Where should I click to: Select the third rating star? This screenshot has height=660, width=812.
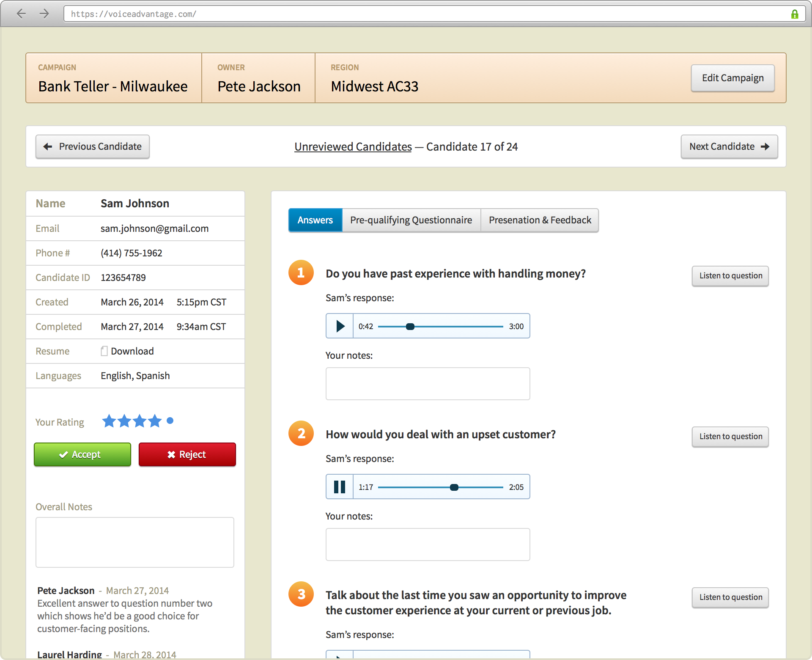[140, 421]
